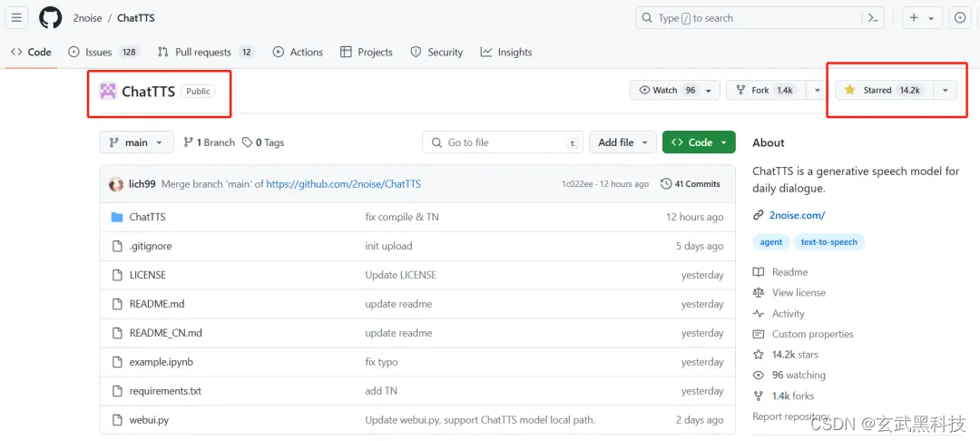Click the Fork 1.4k button
Image resolution: width=980 pixels, height=441 pixels.
[766, 90]
